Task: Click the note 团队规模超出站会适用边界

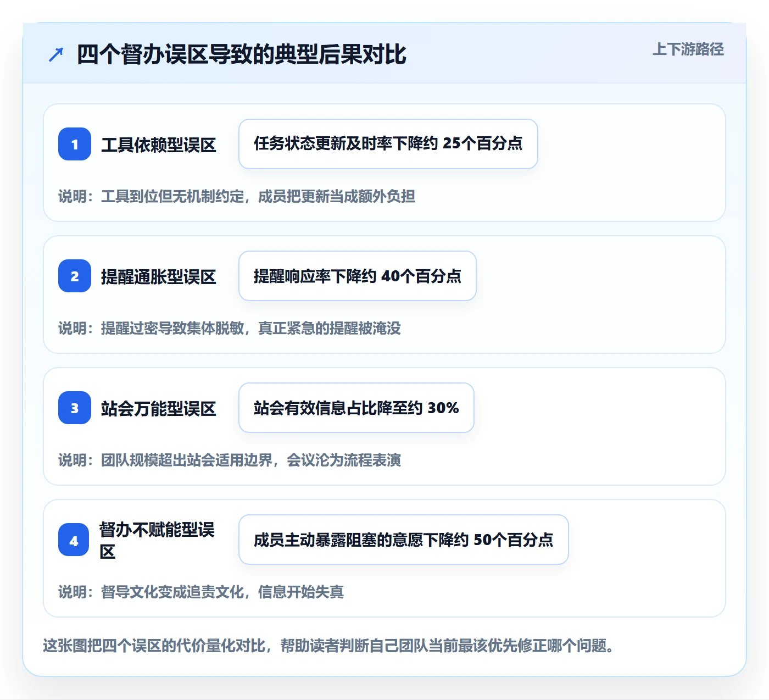Action: pyautogui.click(x=187, y=460)
